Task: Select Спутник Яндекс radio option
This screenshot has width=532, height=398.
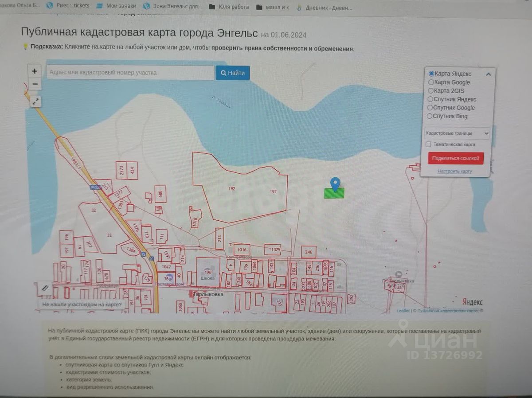Action: click(430, 99)
